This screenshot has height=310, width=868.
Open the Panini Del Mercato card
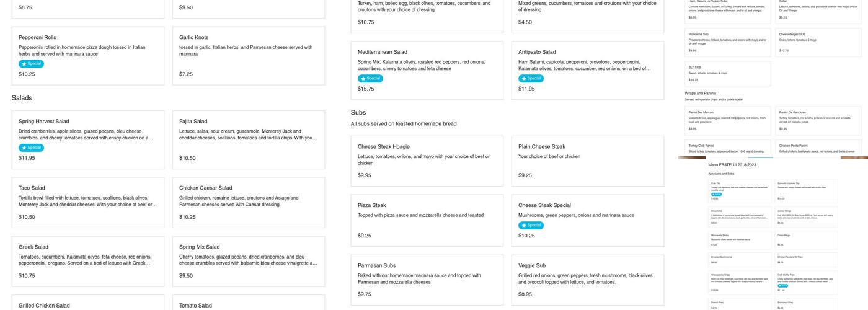[x=728, y=120]
